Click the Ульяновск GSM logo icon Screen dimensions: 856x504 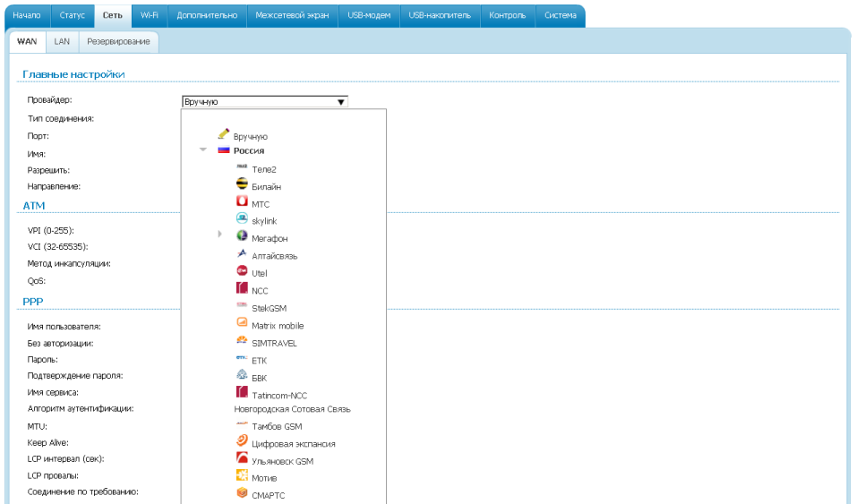[x=242, y=458]
